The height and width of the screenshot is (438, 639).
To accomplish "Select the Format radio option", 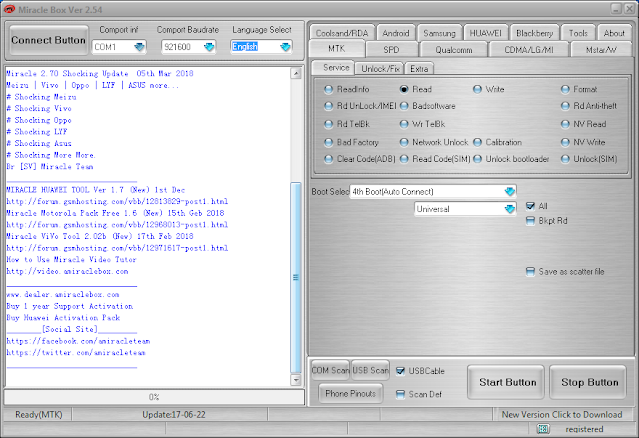I will tap(565, 89).
